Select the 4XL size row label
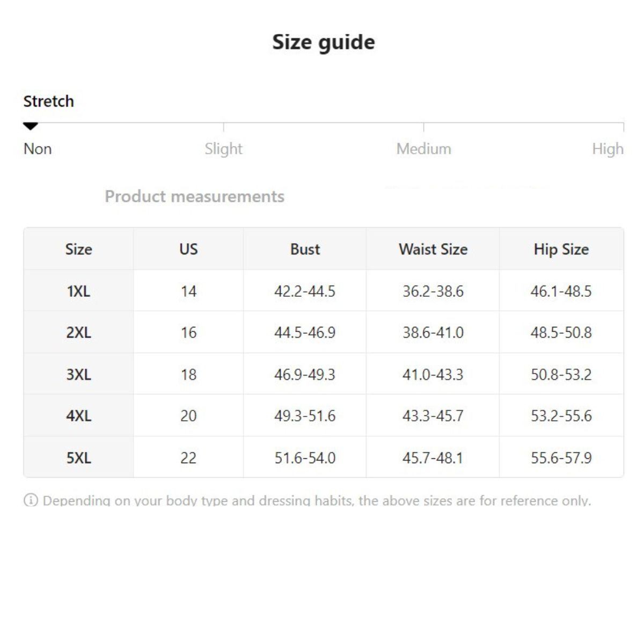The height and width of the screenshot is (644, 644). pyautogui.click(x=78, y=416)
